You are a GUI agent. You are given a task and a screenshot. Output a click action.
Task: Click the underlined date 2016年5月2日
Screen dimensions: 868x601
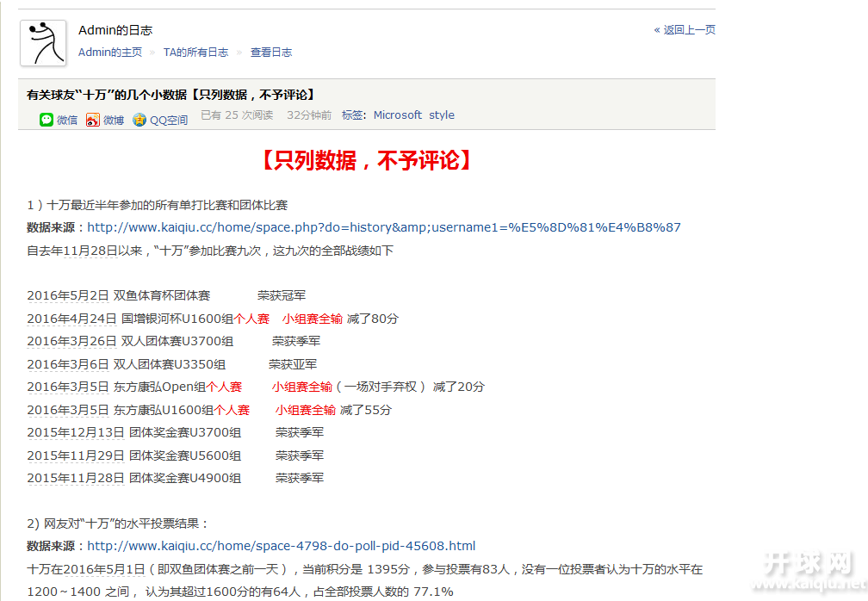67,295
